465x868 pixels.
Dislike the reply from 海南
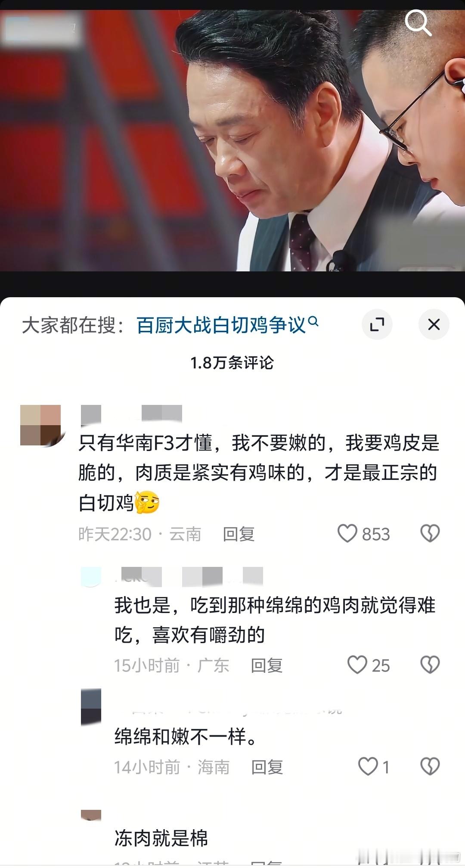pyautogui.click(x=430, y=766)
